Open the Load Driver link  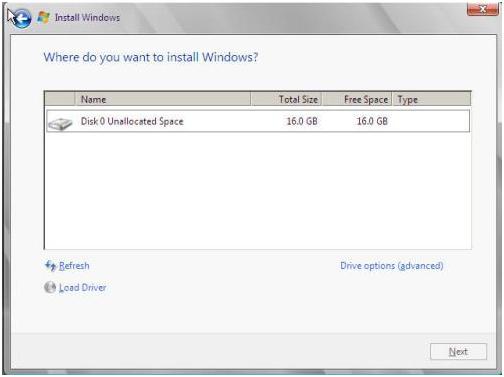[x=83, y=287]
